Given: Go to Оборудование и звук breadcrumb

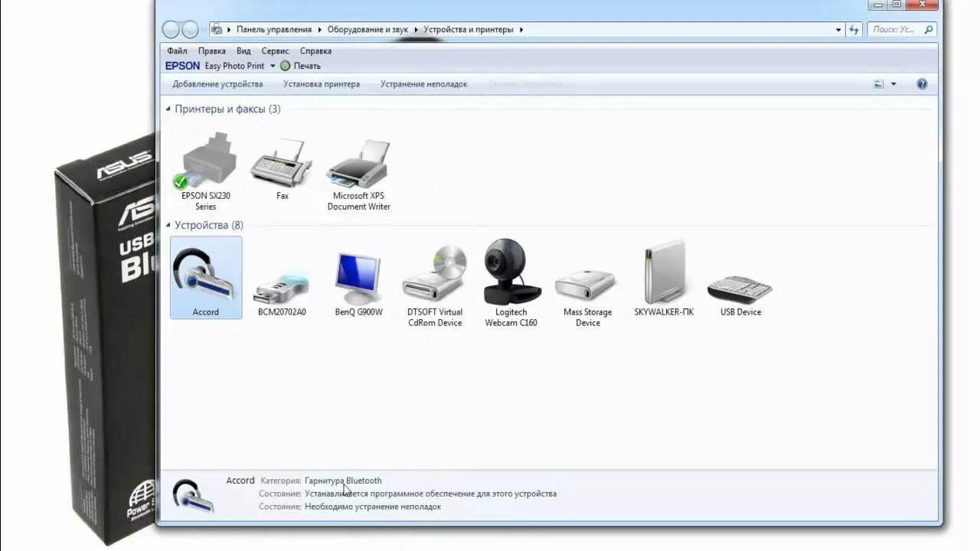Looking at the screenshot, I should 367,30.
